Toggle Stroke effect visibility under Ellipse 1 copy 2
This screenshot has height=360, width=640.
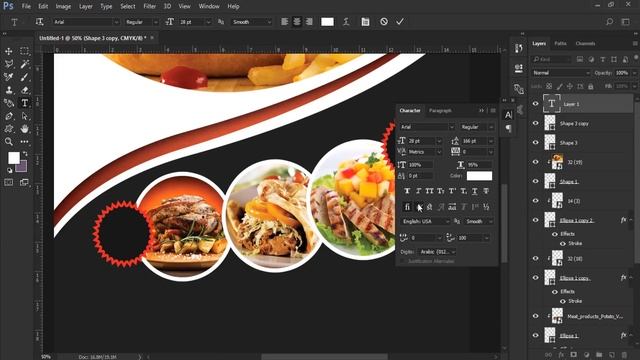[x=562, y=243]
